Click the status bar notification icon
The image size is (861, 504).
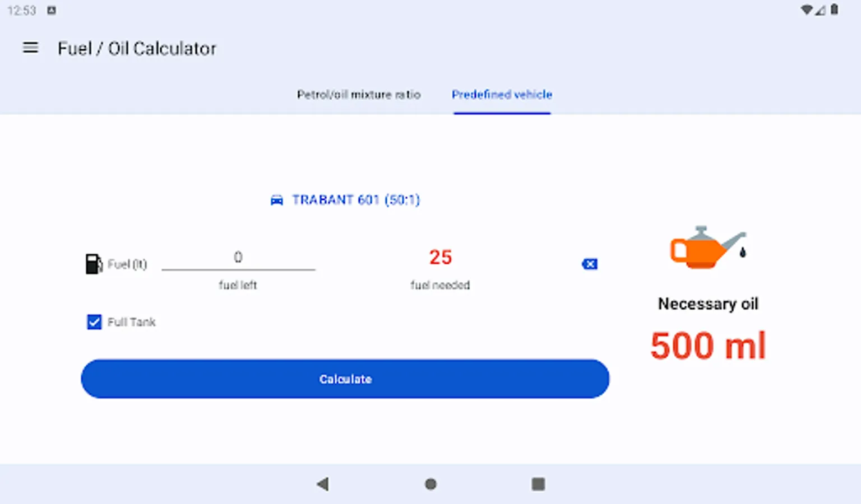coord(52,10)
